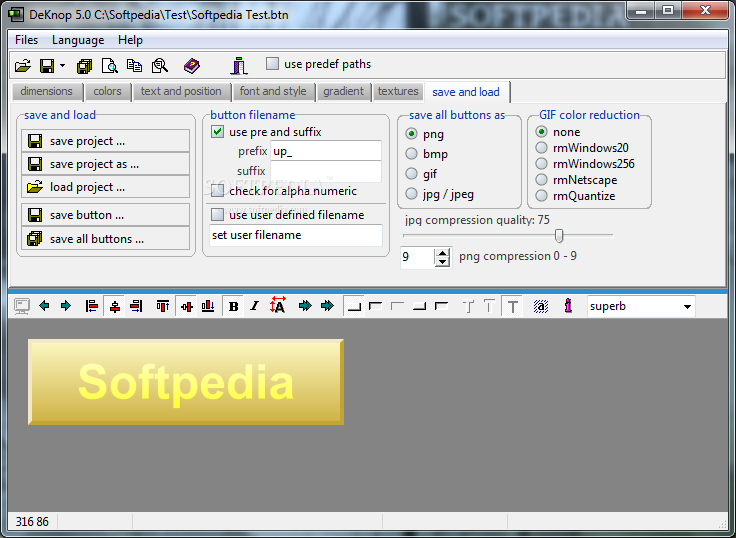The width and height of the screenshot is (736, 538).
Task: Click the save button ... button
Action: point(106,215)
